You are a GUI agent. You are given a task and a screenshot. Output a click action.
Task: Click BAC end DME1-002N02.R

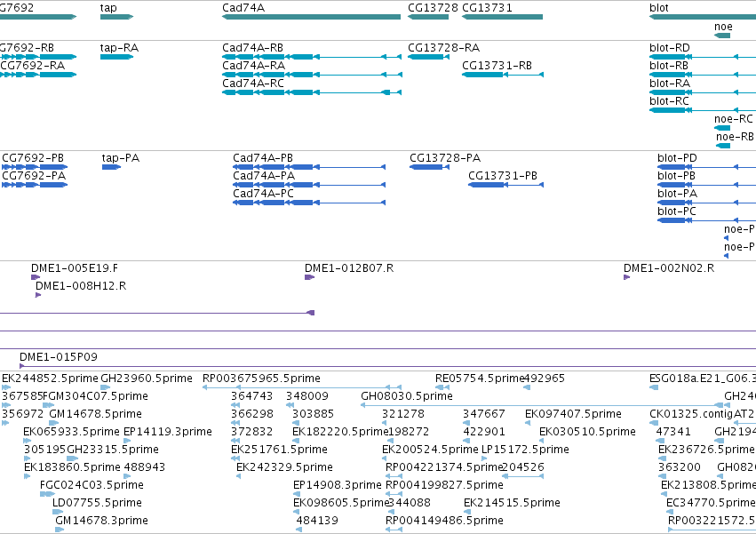pos(669,268)
